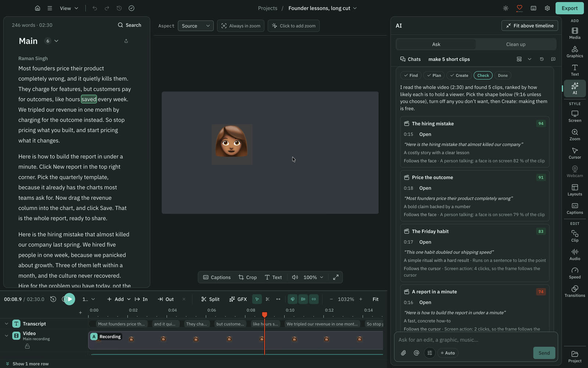Collapse the Transcript track row

click(6, 324)
